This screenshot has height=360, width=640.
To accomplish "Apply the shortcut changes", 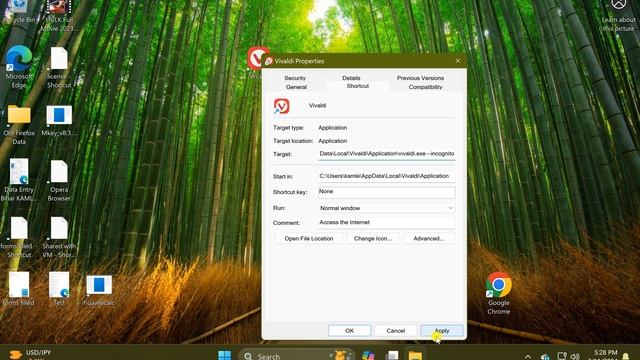I will (442, 331).
